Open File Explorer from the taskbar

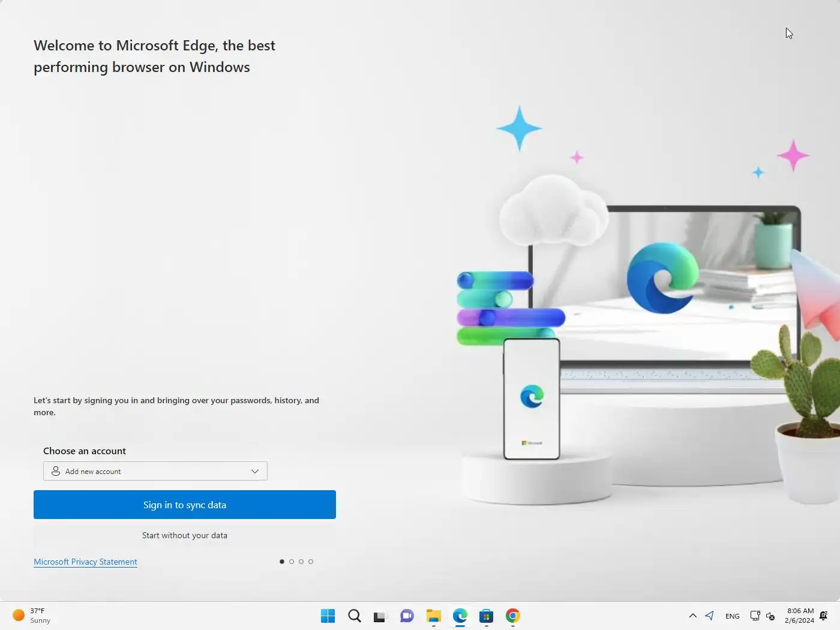433,616
